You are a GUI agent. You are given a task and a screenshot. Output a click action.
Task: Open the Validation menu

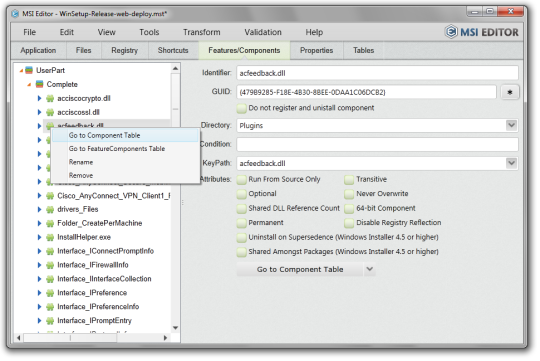pyautogui.click(x=263, y=32)
